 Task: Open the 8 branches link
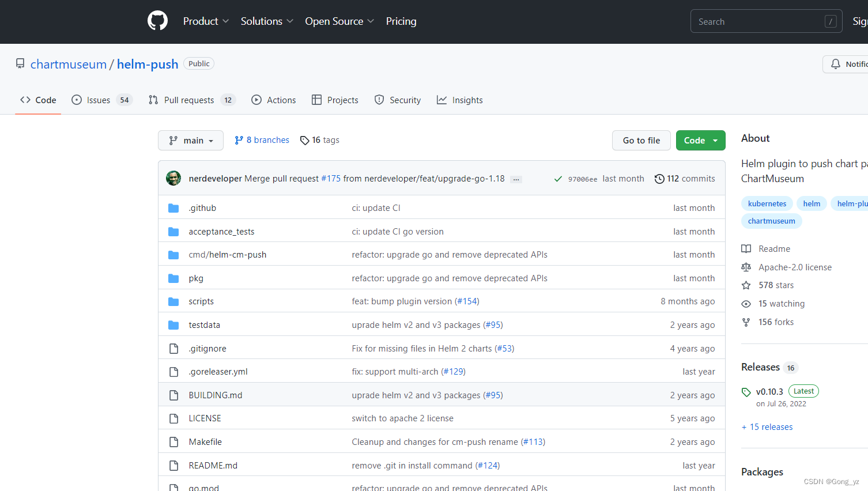[262, 140]
